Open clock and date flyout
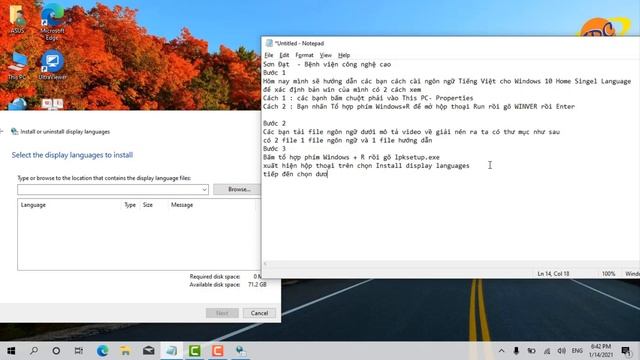 click(601, 351)
